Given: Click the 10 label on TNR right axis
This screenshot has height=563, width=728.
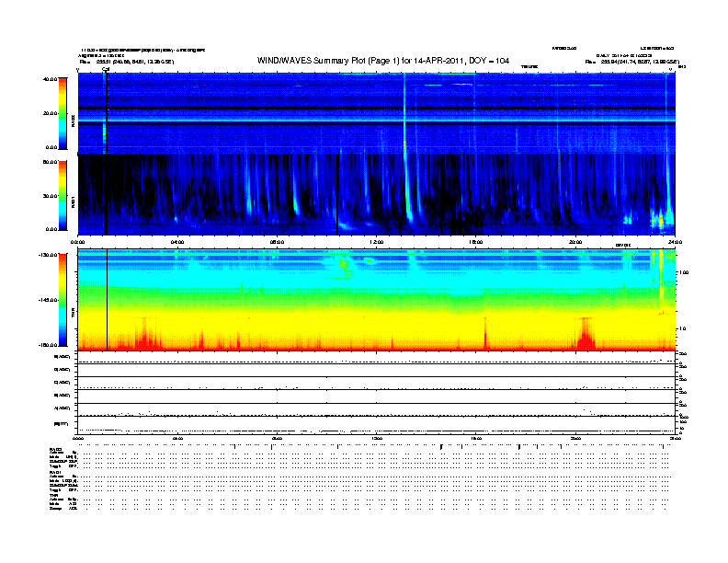Looking at the screenshot, I should click(x=683, y=329).
